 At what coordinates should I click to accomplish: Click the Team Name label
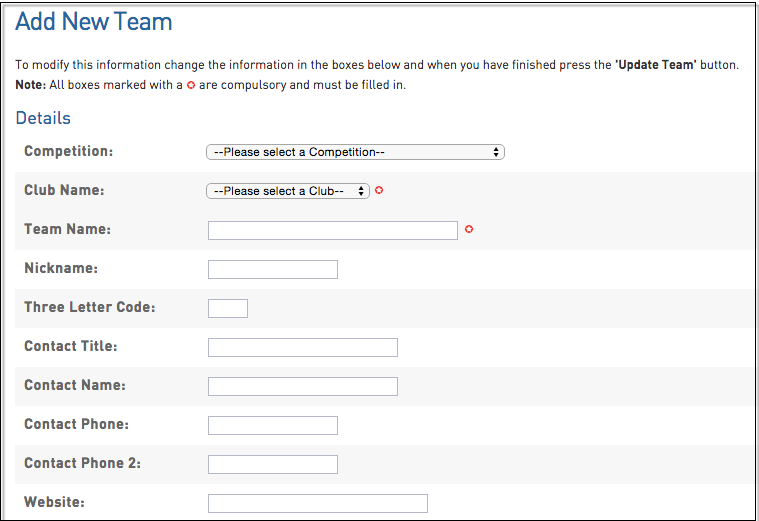coord(67,229)
